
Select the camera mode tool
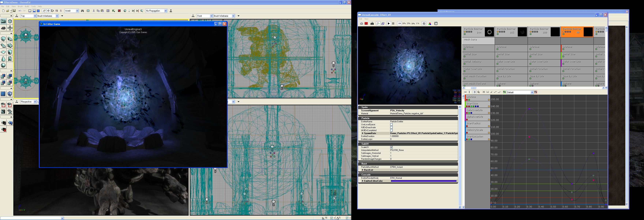point(3,21)
